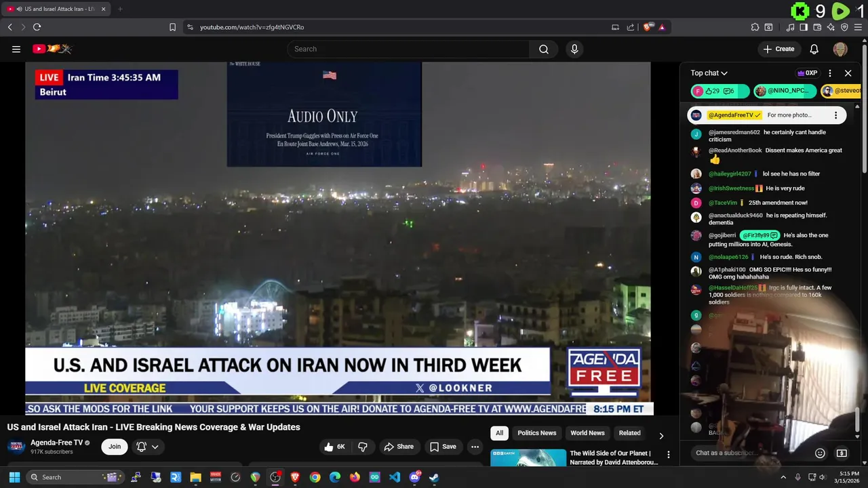Focus the YouTube search field

tap(409, 49)
